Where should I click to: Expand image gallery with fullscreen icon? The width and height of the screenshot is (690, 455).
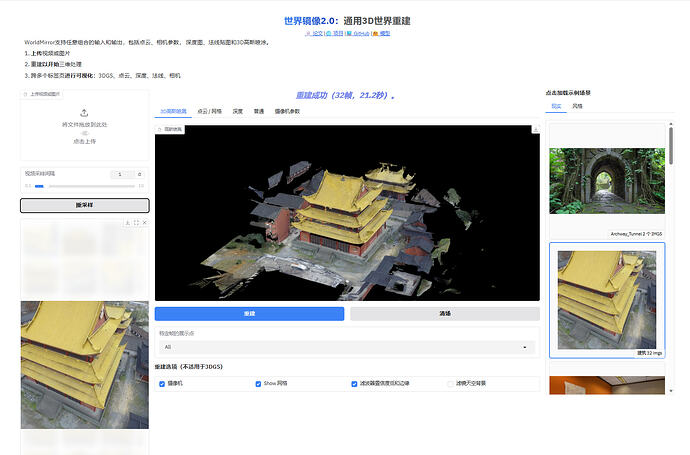coord(136,223)
